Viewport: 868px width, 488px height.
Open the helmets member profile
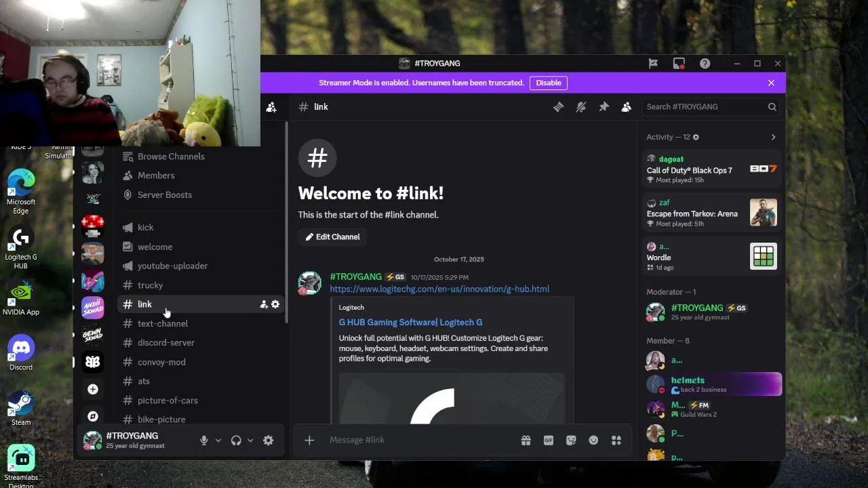tap(711, 384)
